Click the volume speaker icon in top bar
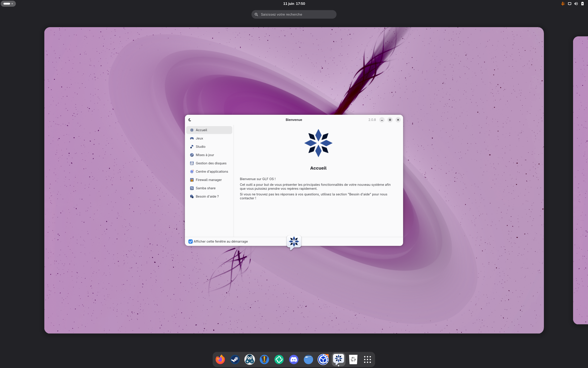Screen dimensions: 588x368 [576, 4]
